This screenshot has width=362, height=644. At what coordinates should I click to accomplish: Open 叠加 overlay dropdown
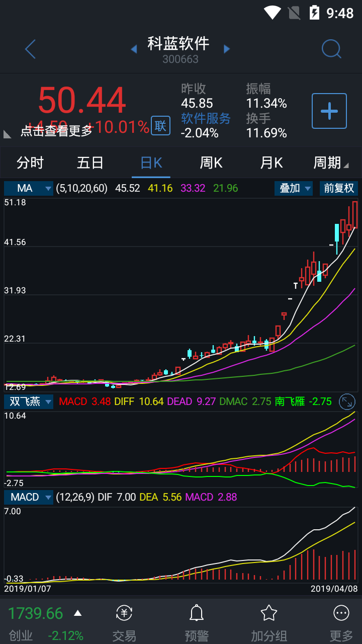[x=294, y=188]
